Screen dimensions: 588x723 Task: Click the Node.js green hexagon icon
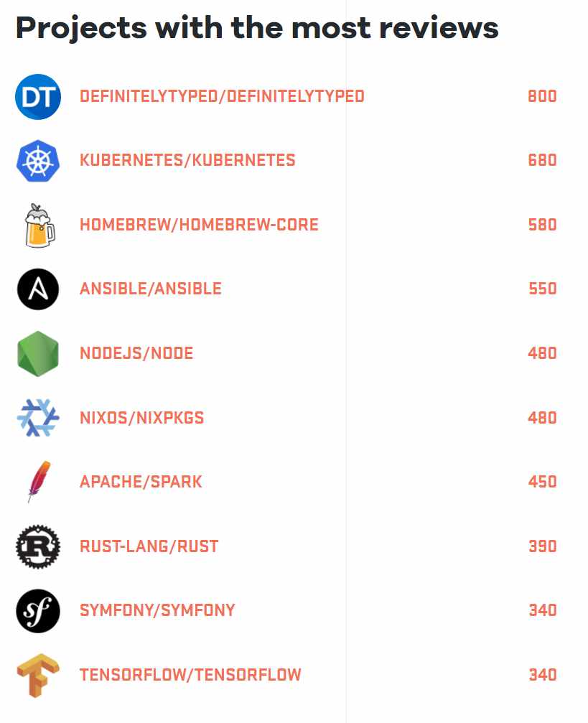38,354
